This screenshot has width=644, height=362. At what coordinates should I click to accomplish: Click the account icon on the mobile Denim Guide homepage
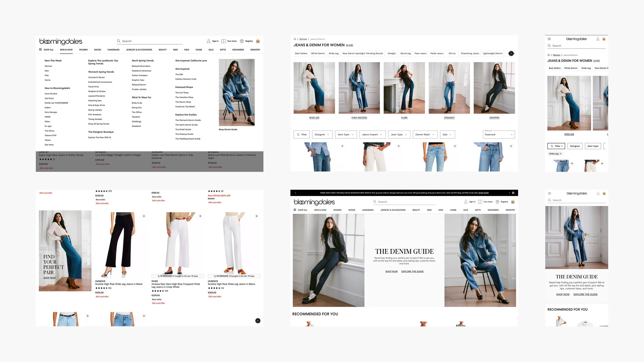click(x=598, y=194)
